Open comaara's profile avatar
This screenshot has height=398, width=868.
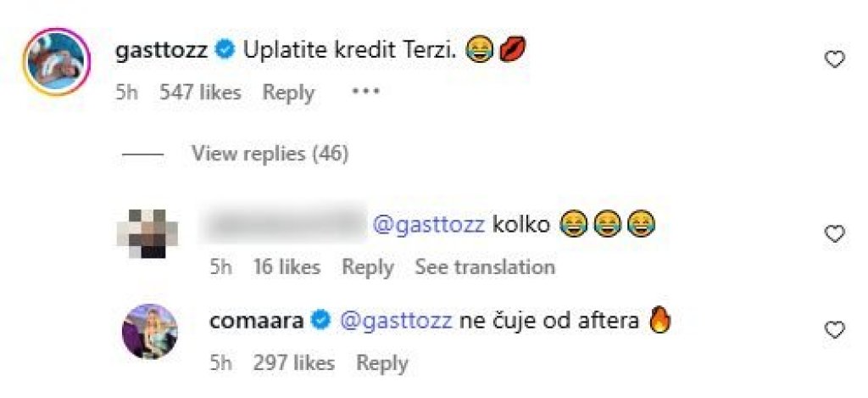pyautogui.click(x=150, y=331)
